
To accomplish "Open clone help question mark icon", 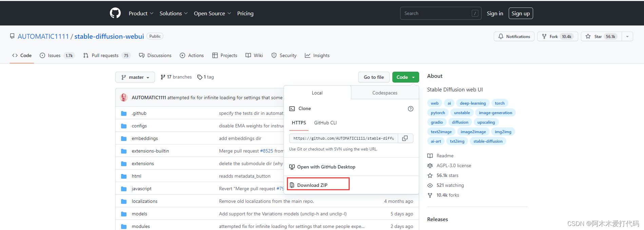I will point(411,109).
